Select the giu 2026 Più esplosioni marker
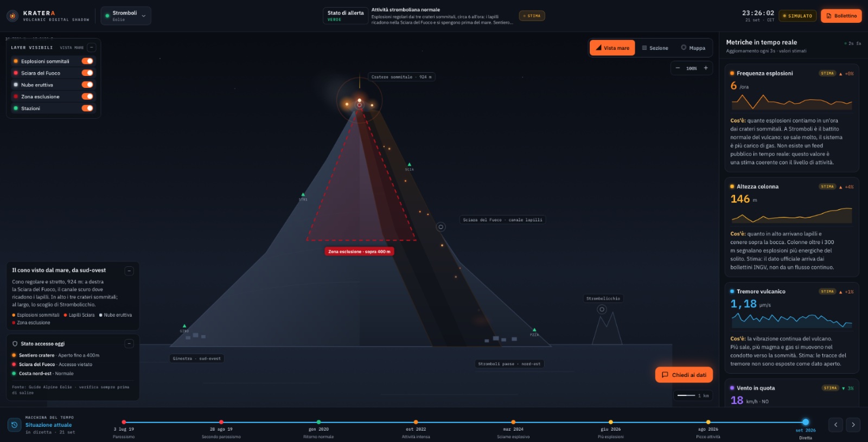 (x=610, y=422)
